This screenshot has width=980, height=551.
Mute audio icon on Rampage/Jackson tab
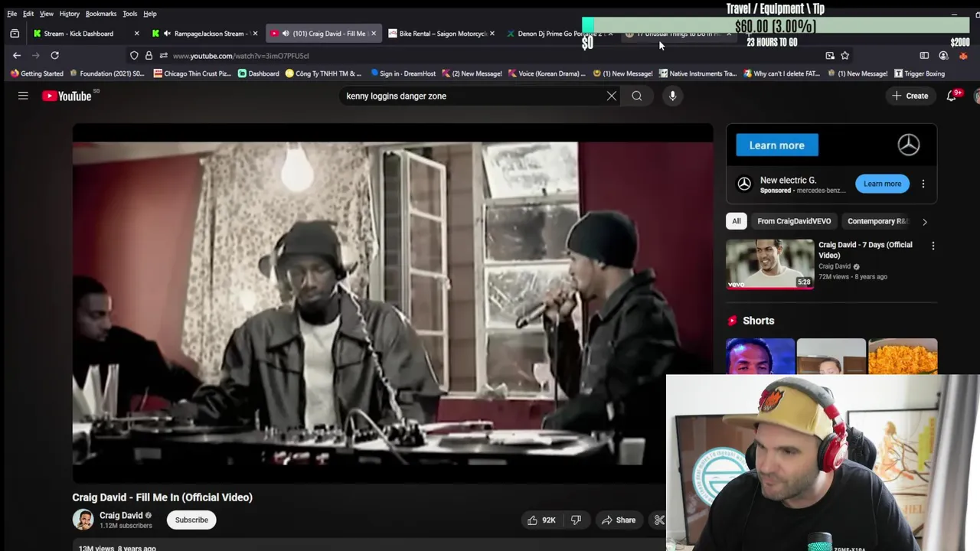(167, 34)
